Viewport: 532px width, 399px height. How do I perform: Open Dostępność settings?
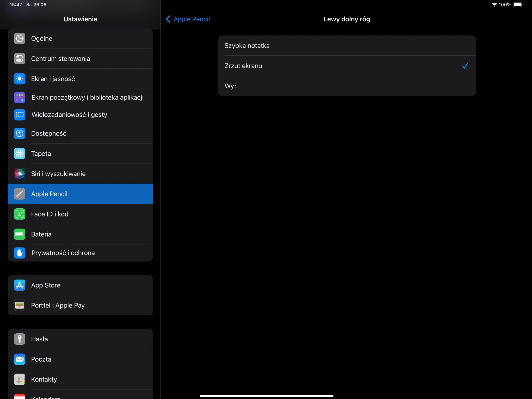click(80, 134)
